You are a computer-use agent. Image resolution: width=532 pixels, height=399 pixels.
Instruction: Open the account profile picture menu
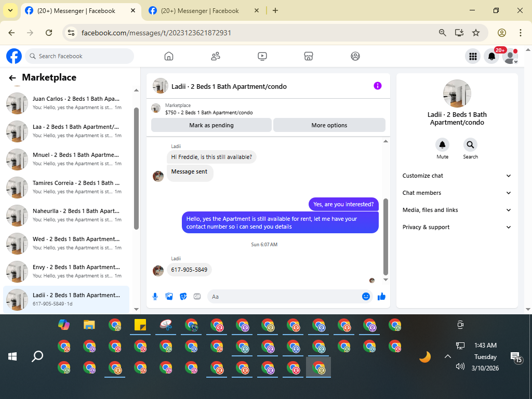(x=510, y=56)
